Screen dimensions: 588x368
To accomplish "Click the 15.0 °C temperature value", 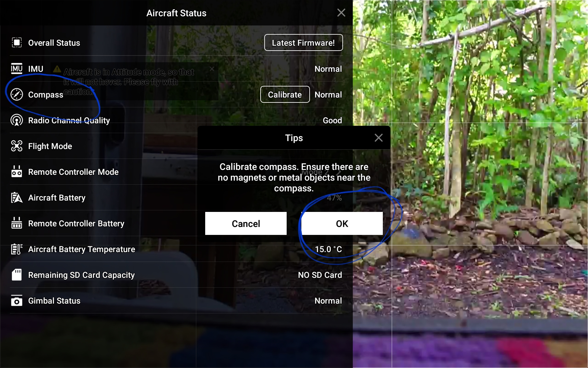I will (x=329, y=249).
